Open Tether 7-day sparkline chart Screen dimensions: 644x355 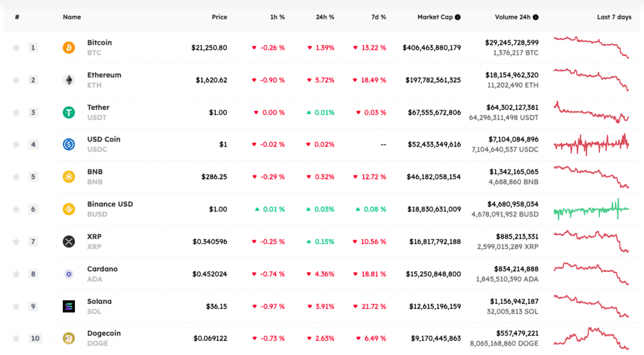pyautogui.click(x=591, y=112)
